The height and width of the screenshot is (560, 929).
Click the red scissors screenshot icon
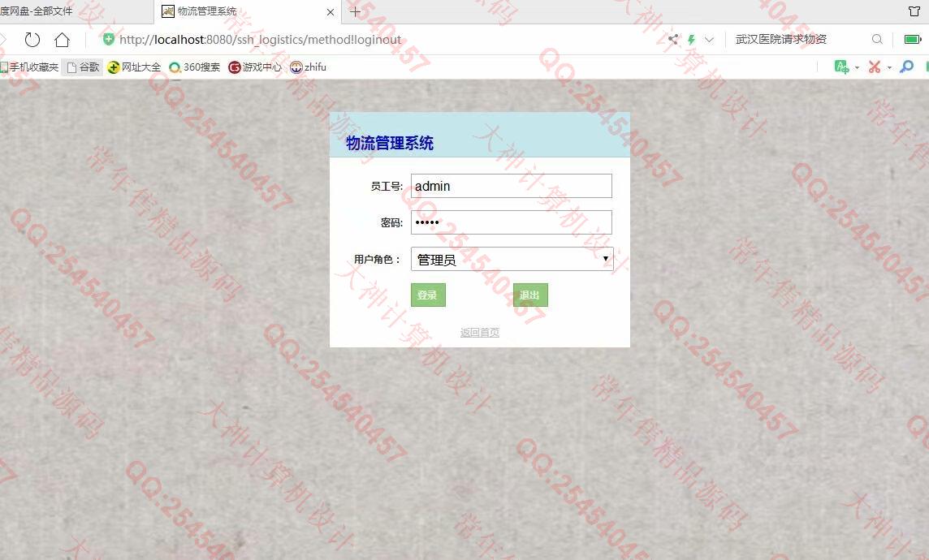click(875, 67)
